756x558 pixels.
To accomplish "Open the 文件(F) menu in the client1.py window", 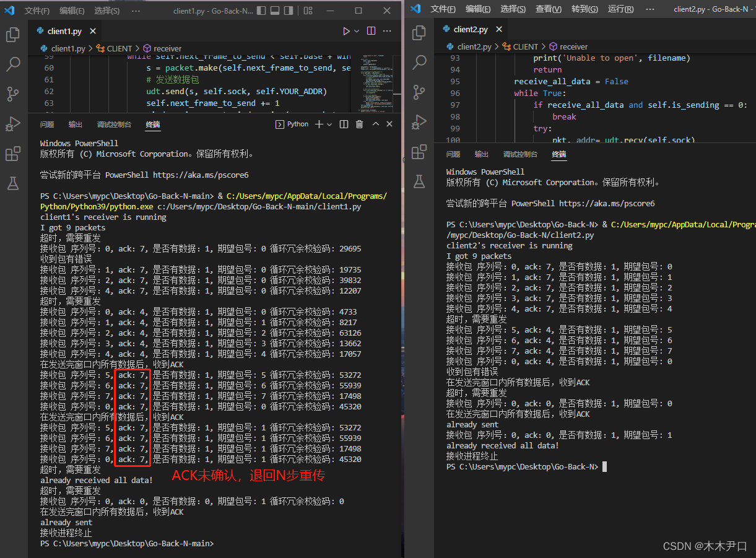I will pos(37,11).
